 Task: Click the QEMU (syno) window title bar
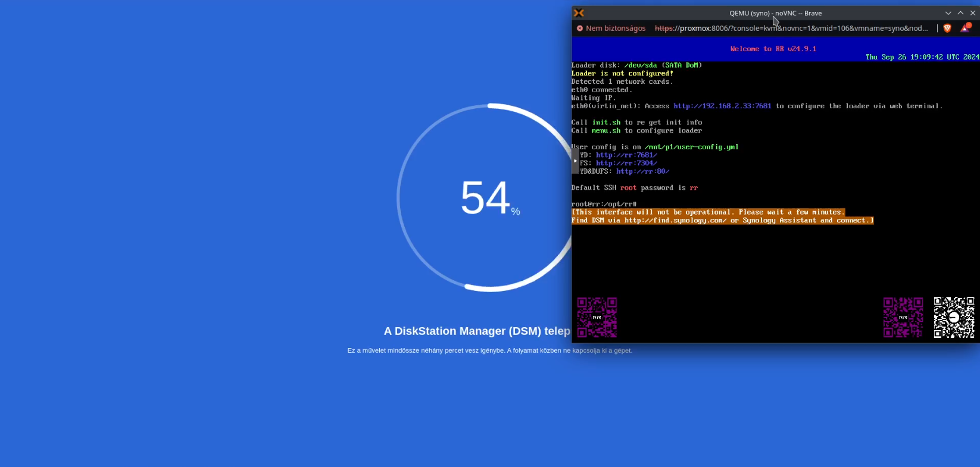pyautogui.click(x=775, y=13)
